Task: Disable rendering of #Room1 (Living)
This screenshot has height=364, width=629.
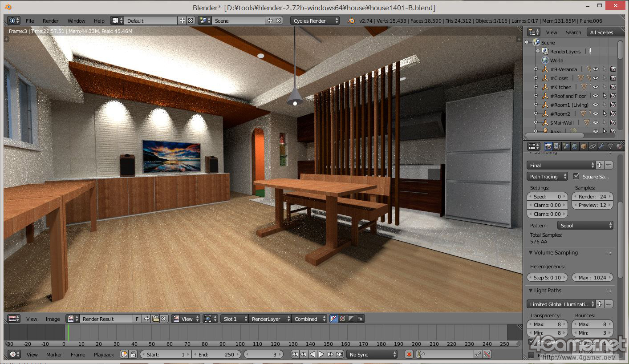Action: (613, 105)
